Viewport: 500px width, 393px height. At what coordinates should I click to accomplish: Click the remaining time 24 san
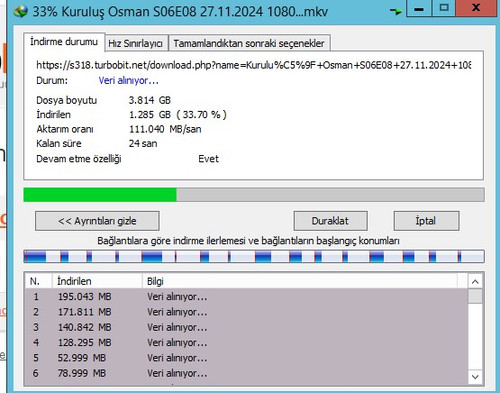143,143
